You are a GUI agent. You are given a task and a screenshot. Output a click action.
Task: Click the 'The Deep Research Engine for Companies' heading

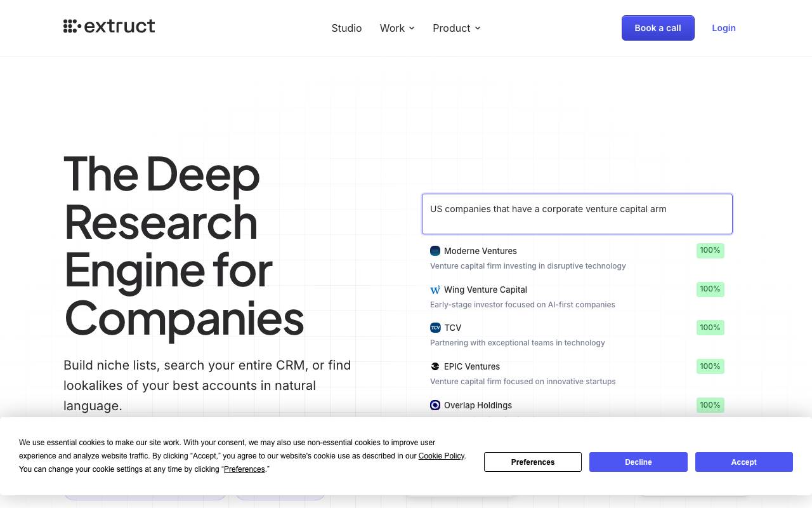[x=184, y=246]
